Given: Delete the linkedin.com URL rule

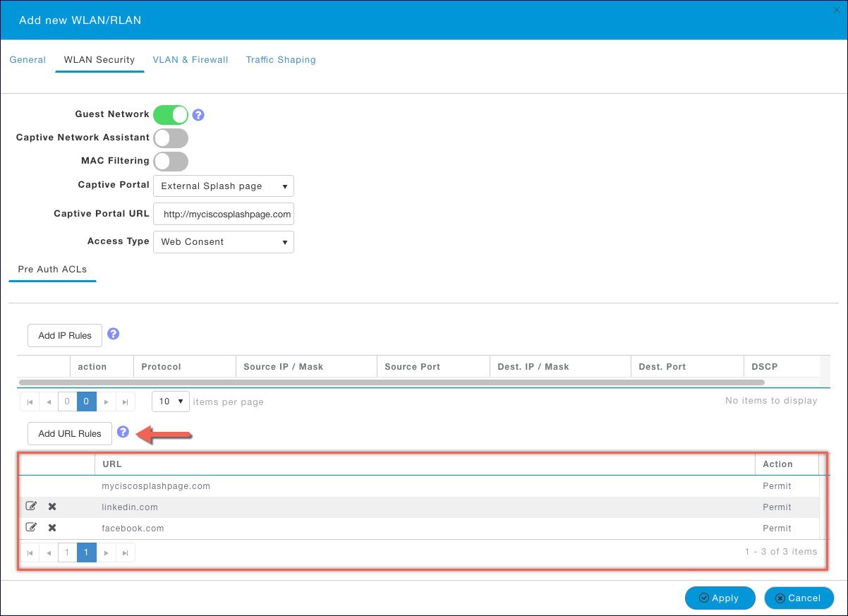Looking at the screenshot, I should (x=52, y=507).
